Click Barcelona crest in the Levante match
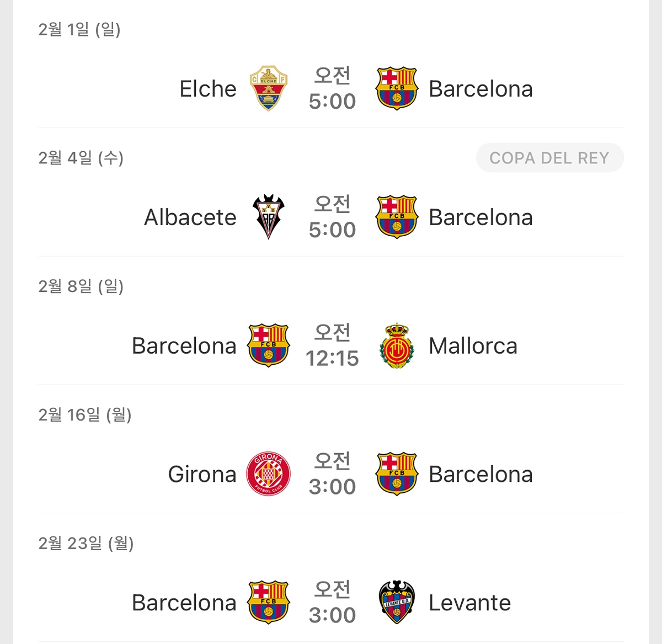This screenshot has width=662, height=644. coord(268,602)
